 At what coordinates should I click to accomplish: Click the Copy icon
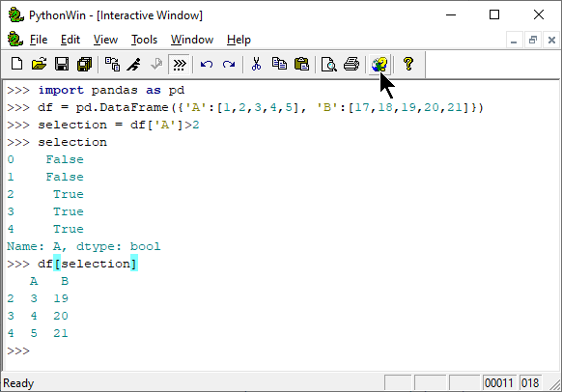tap(279, 65)
